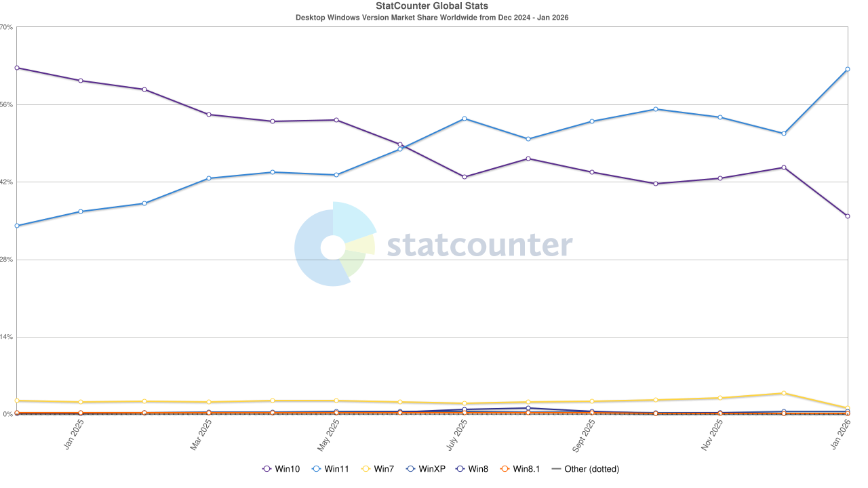Click the "Sept 2025" x-axis label
This screenshot has width=868, height=488.
584,436
